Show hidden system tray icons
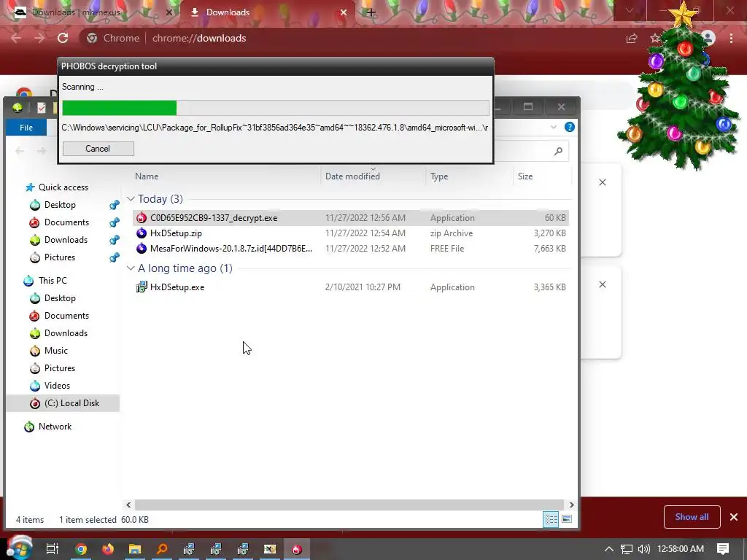The height and width of the screenshot is (560, 747). [609, 549]
